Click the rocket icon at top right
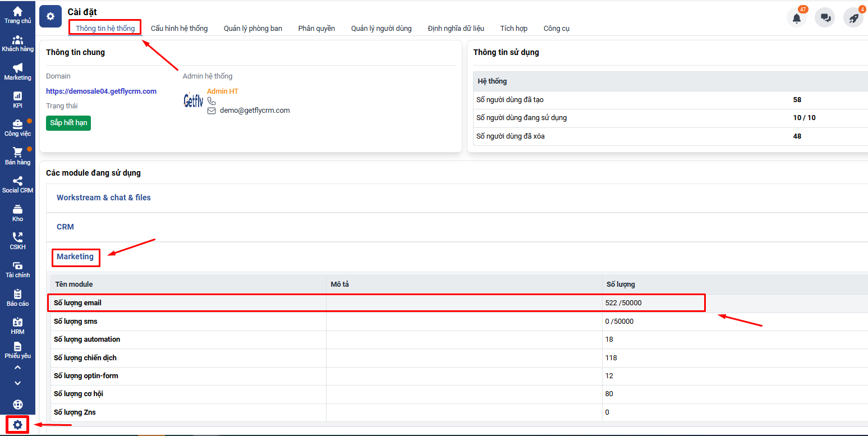Image resolution: width=868 pixels, height=436 pixels. pos(853,18)
